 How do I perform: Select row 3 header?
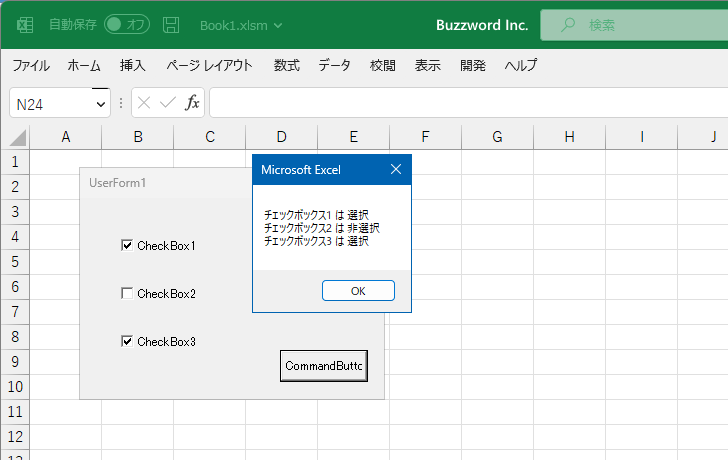click(15, 212)
